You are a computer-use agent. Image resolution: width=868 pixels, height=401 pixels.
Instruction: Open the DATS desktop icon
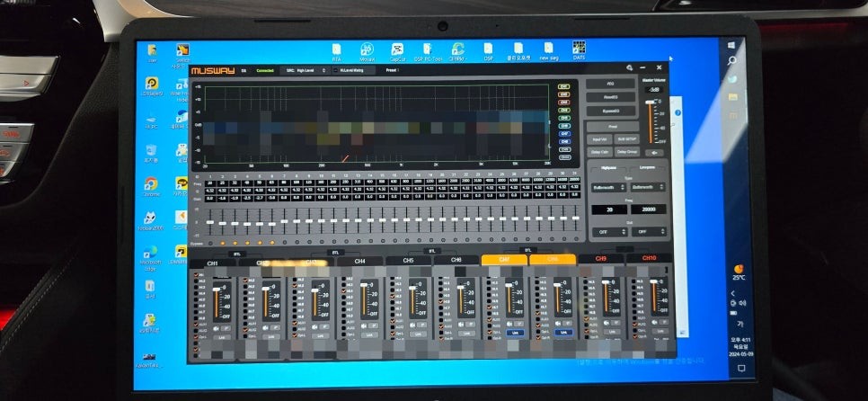click(579, 49)
